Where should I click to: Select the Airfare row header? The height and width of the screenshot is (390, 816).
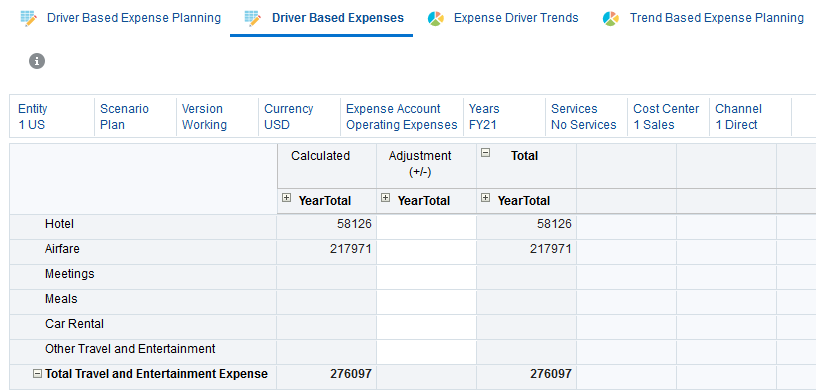pos(143,251)
